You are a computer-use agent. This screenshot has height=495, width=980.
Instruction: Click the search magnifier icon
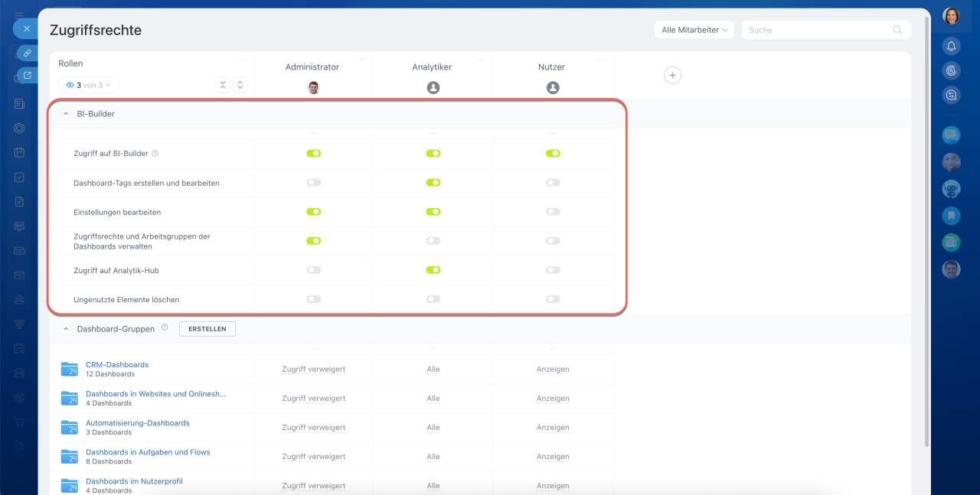[x=897, y=30]
